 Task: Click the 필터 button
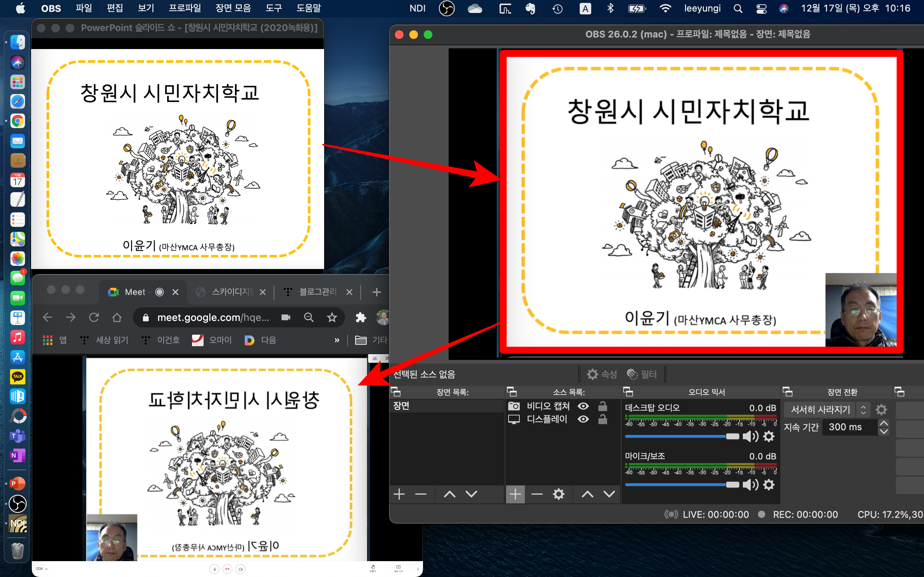642,374
